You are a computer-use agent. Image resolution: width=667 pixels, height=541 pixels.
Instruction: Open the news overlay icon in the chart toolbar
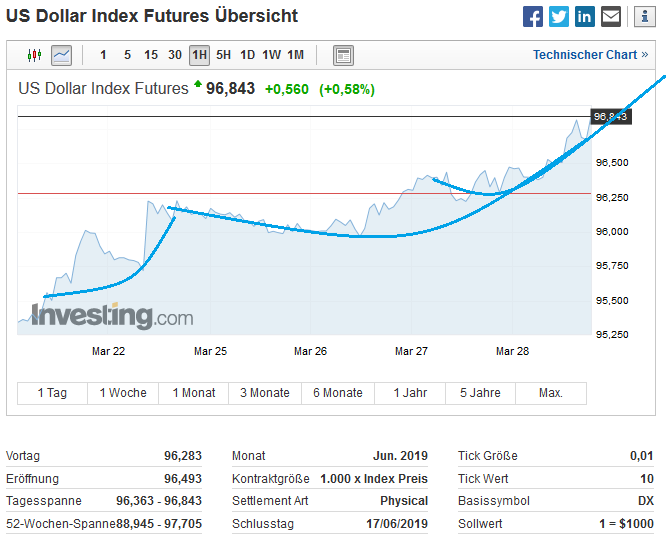343,55
